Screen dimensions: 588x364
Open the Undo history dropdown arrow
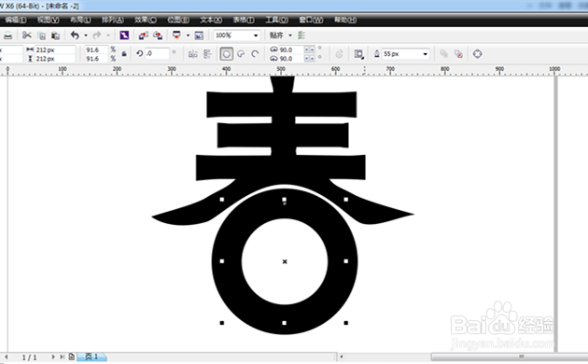(x=86, y=35)
